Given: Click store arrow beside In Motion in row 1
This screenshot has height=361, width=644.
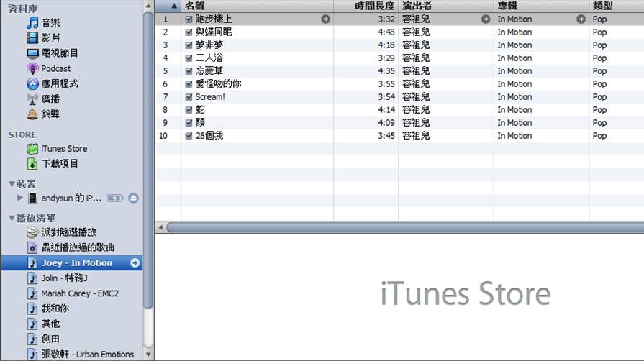Looking at the screenshot, I should click(581, 19).
